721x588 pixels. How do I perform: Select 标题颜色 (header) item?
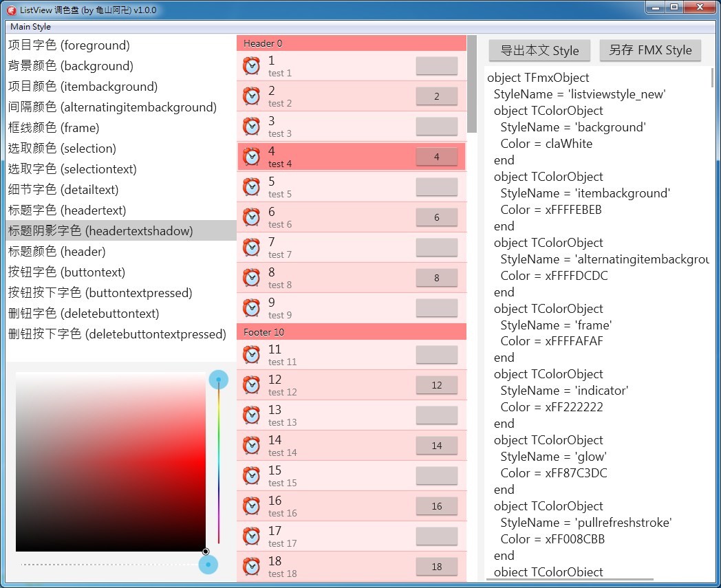point(121,252)
